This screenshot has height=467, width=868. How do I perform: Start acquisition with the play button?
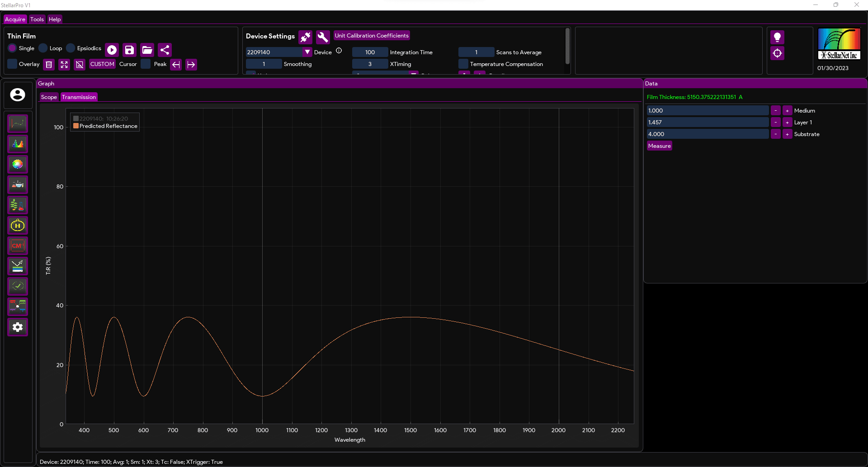pos(112,50)
